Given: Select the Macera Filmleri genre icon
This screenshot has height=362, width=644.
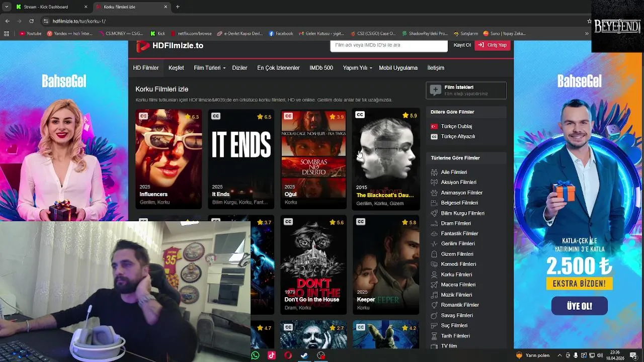Looking at the screenshot, I should (434, 285).
